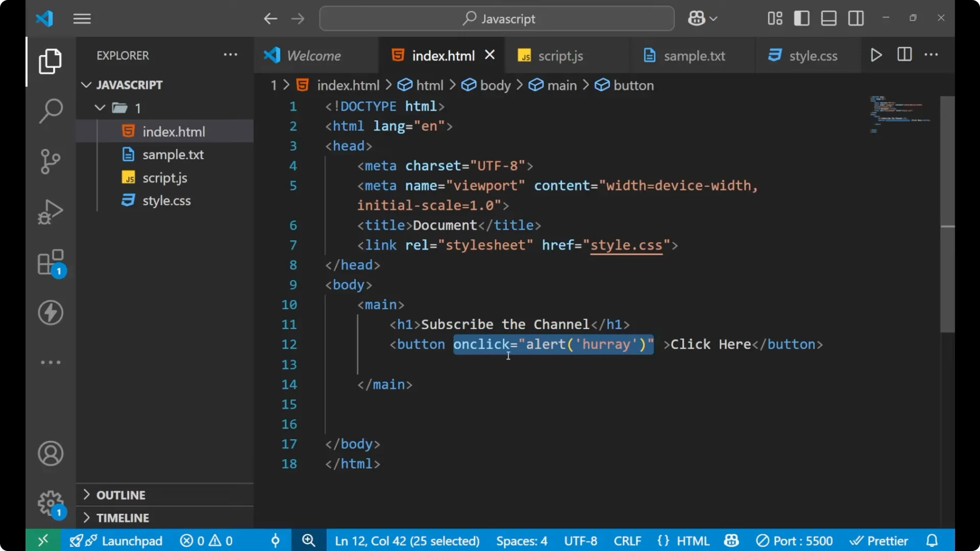The image size is (980, 551).
Task: Run the file with the play button
Action: point(876,55)
